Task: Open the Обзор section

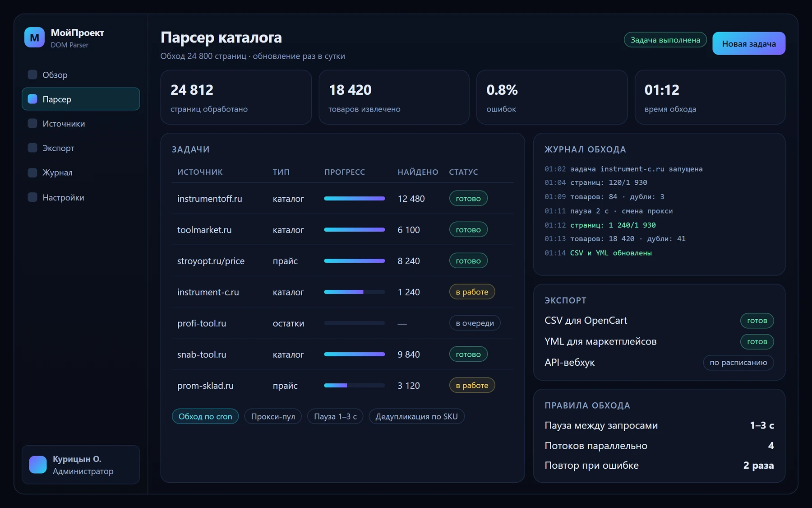Action: (81, 75)
